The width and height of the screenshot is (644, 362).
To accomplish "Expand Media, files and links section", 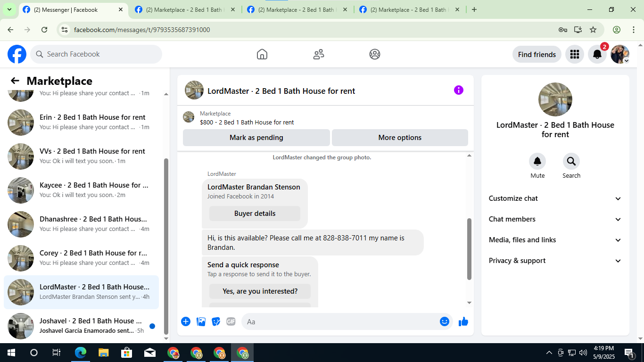I will 555,240.
